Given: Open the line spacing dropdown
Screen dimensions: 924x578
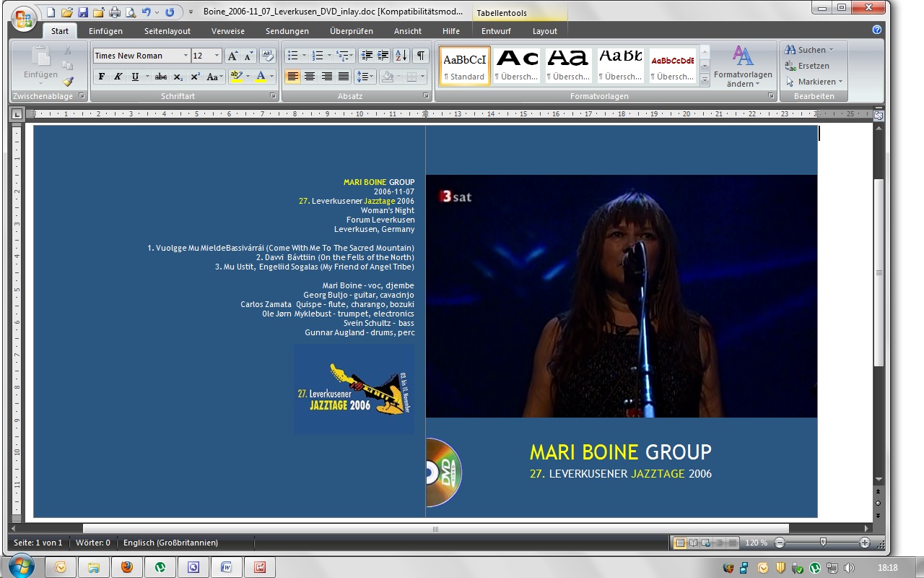Looking at the screenshot, I should point(365,77).
